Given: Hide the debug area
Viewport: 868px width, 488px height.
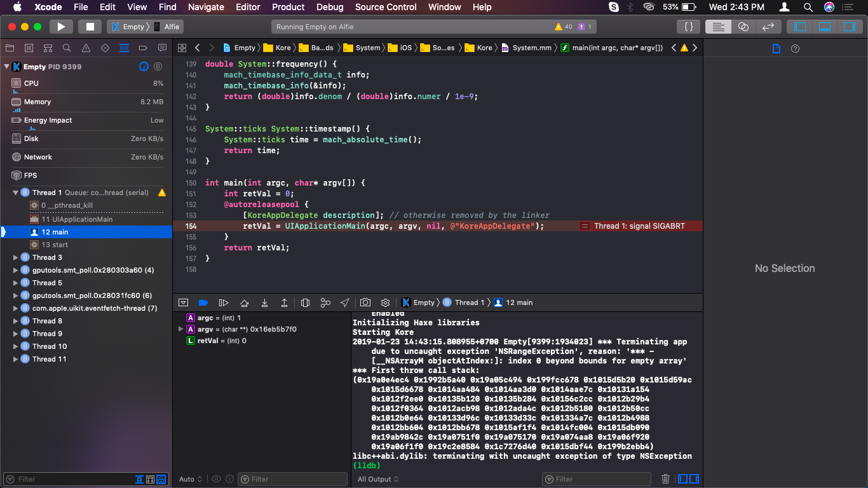Looking at the screenshot, I should point(184,303).
